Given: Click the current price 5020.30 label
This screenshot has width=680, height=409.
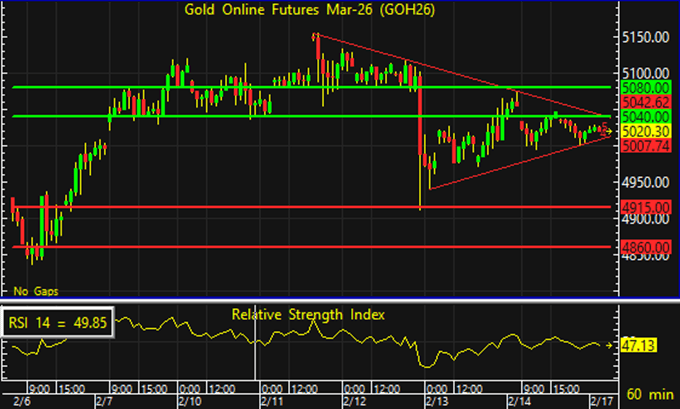Looking at the screenshot, I should click(642, 131).
